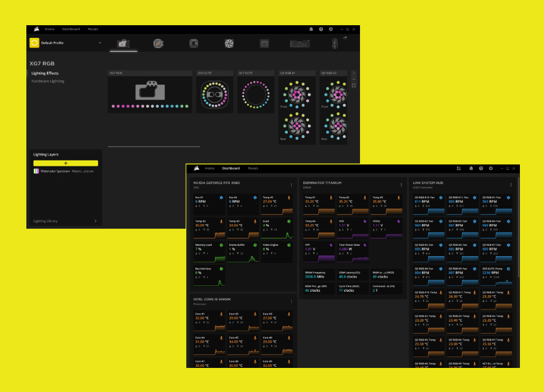Click the Default Profile yellow hexagon icon
Screen dimensions: 544x392
34,42
